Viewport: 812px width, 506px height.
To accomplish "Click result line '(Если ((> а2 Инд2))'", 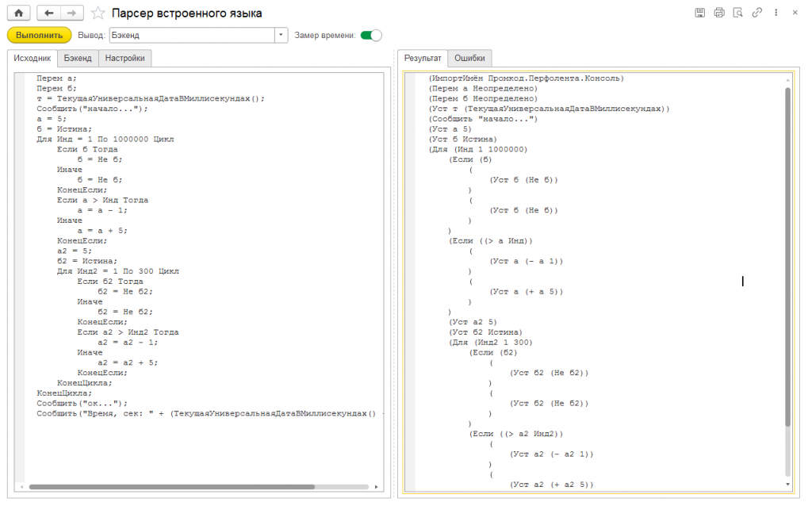I will (x=516, y=434).
